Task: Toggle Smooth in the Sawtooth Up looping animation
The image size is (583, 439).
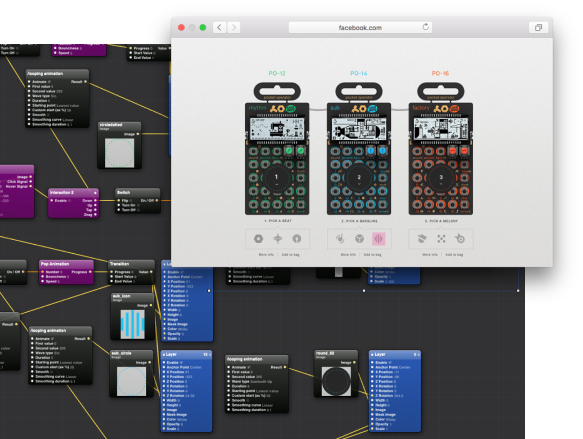Action: [x=248, y=401]
